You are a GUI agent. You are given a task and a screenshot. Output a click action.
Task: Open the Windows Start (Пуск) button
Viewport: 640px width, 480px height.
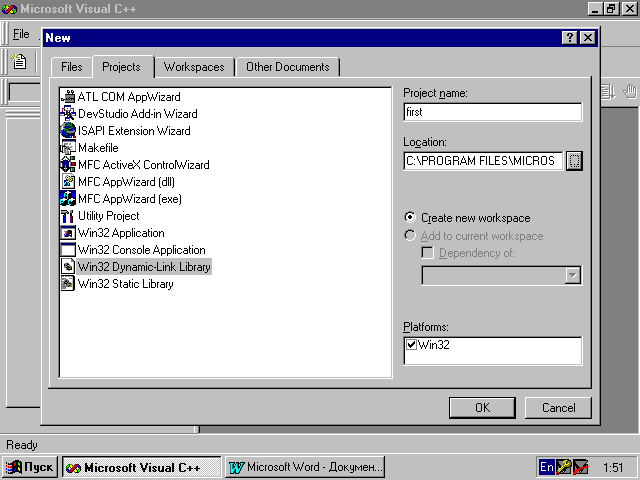31,467
